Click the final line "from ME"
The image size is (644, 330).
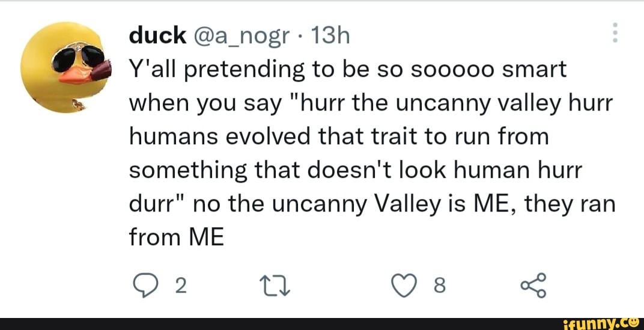point(177,239)
